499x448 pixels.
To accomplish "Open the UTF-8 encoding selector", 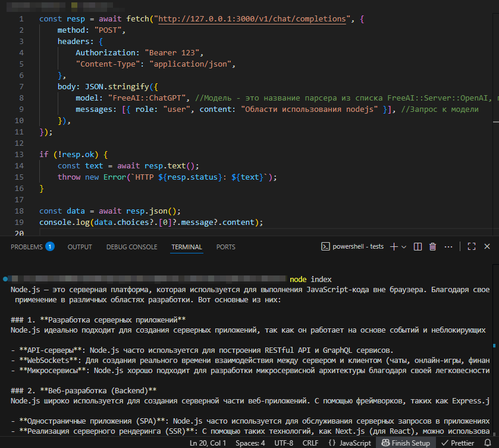I will (284, 443).
